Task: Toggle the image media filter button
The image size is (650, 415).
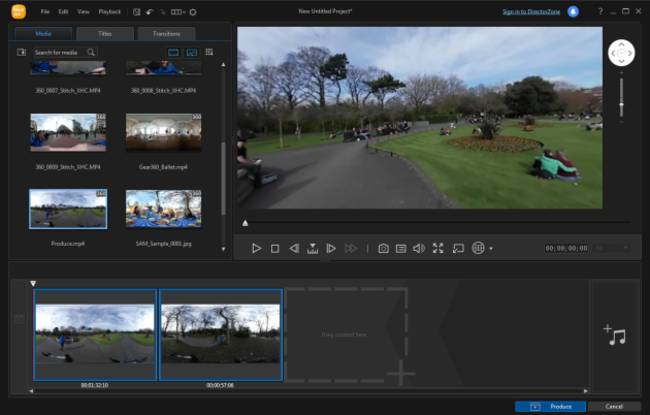Action: pos(190,52)
